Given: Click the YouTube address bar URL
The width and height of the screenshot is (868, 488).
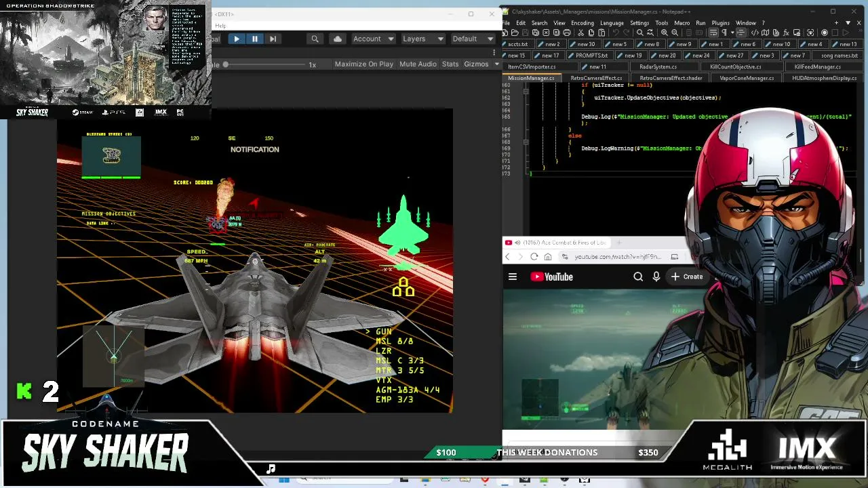Looking at the screenshot, I should click(x=617, y=257).
